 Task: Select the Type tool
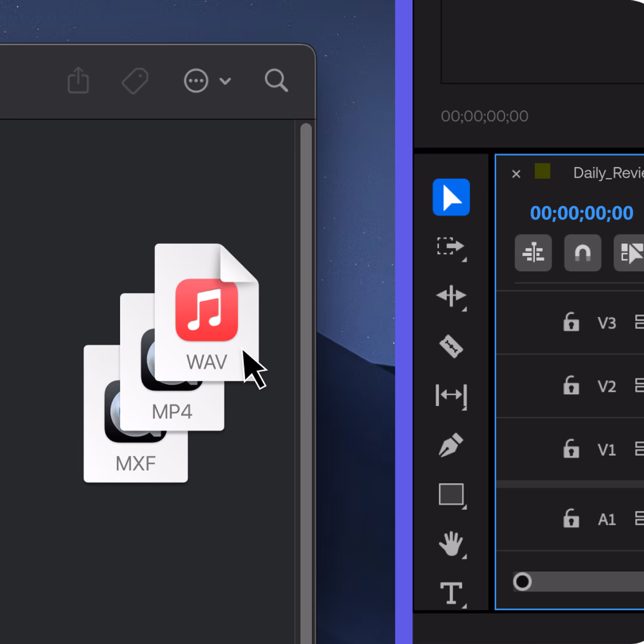(451, 593)
